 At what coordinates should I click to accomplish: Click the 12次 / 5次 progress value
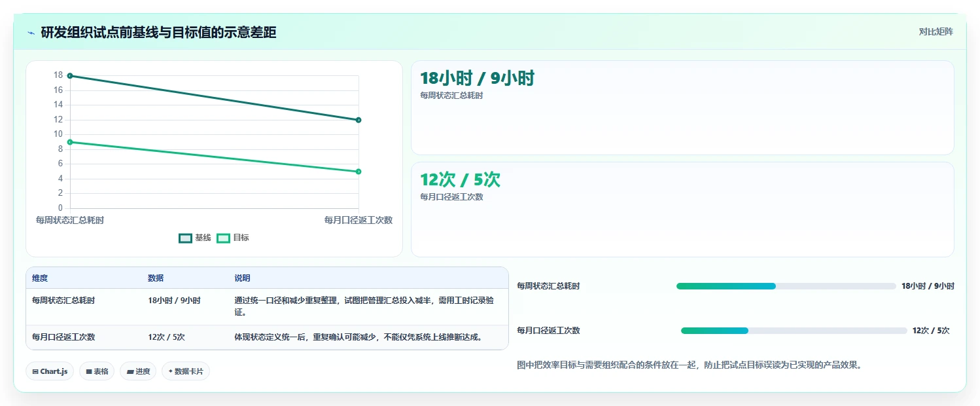[x=931, y=331]
